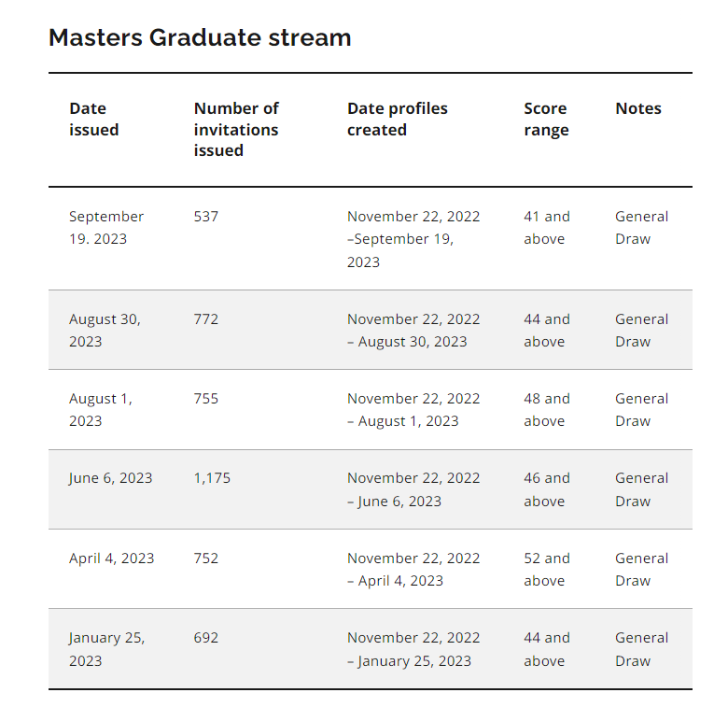
Task: Click the Masters Graduate stream heading
Action: pos(200,37)
